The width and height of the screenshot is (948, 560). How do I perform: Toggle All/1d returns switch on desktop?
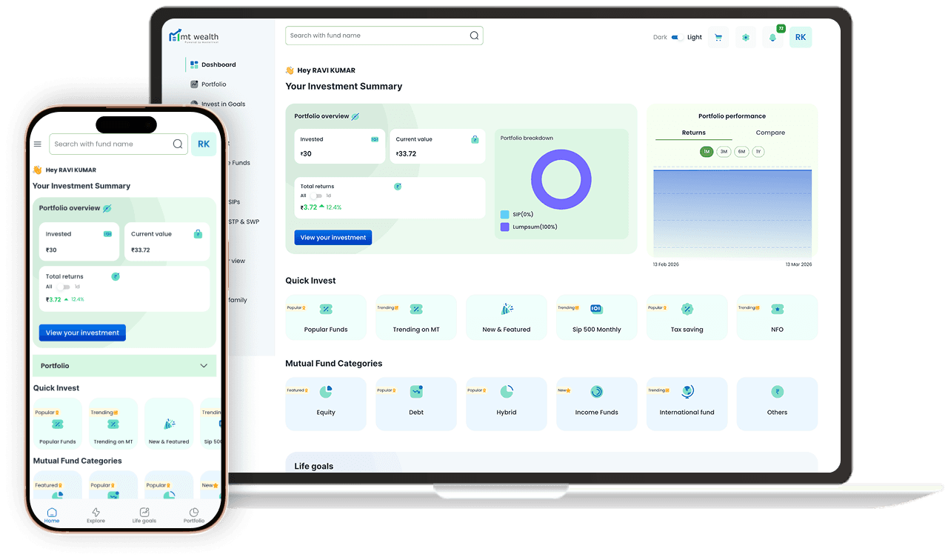tap(316, 196)
